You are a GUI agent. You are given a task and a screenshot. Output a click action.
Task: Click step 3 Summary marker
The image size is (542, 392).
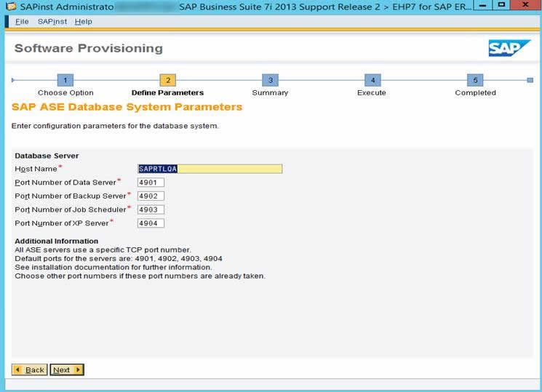pyautogui.click(x=271, y=80)
